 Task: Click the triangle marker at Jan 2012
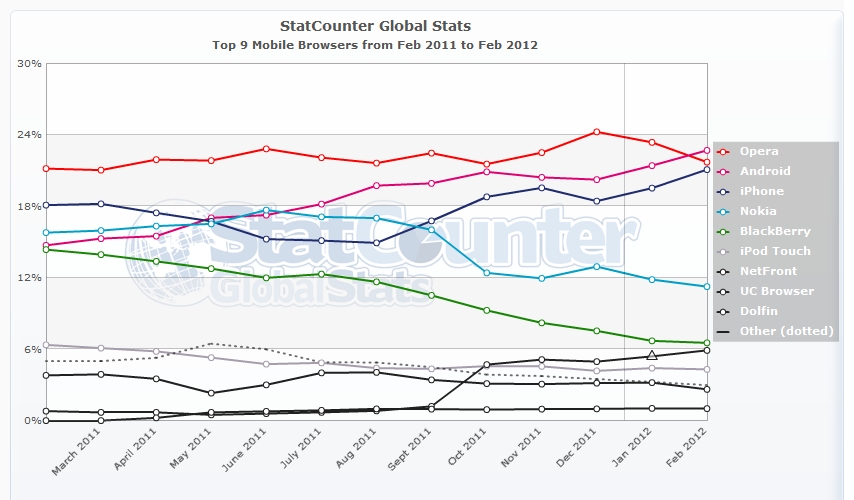point(652,355)
